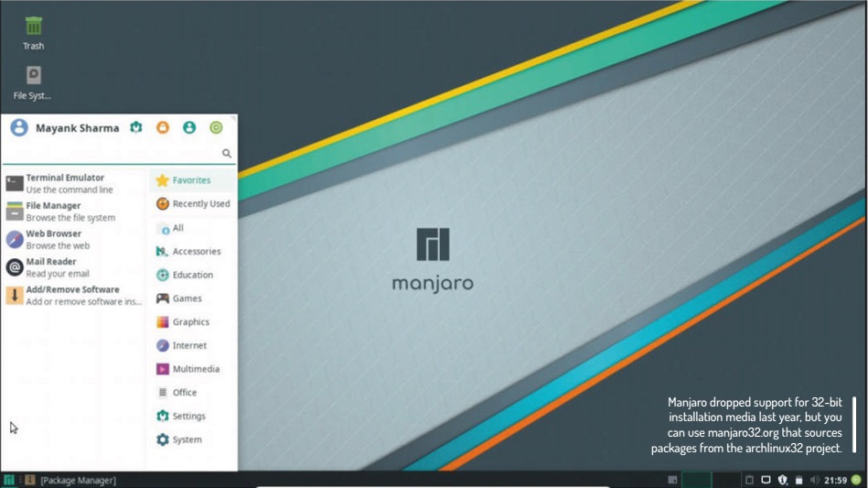Launch Add/Remove Software from favorites
Image resolution: width=868 pixels, height=488 pixels.
(x=73, y=295)
